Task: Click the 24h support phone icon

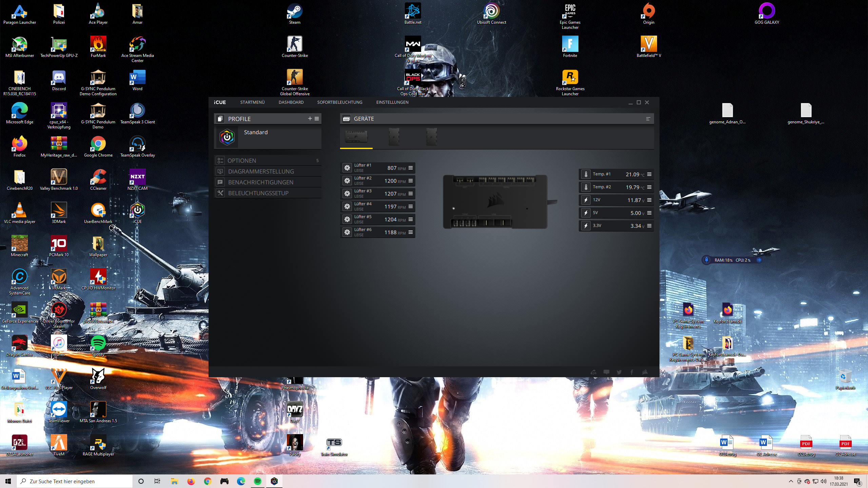Action: 593,372
